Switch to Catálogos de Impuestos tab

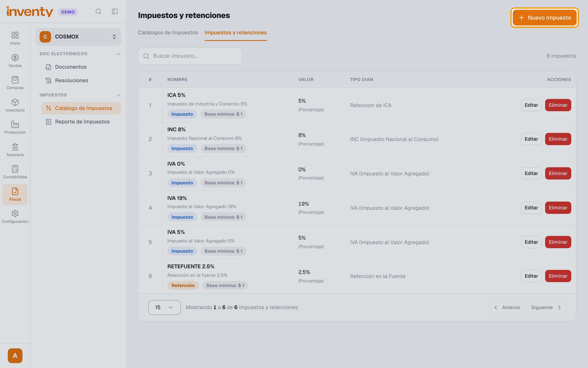coord(168,33)
